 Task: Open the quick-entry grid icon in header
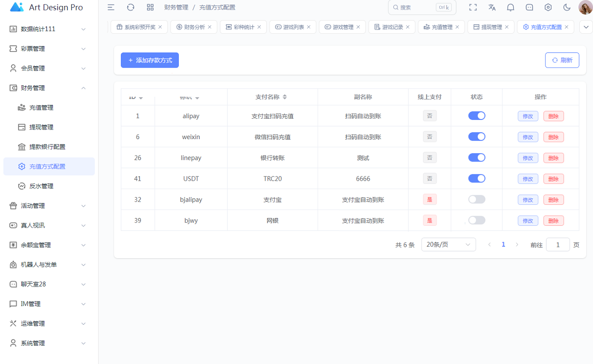(150, 7)
